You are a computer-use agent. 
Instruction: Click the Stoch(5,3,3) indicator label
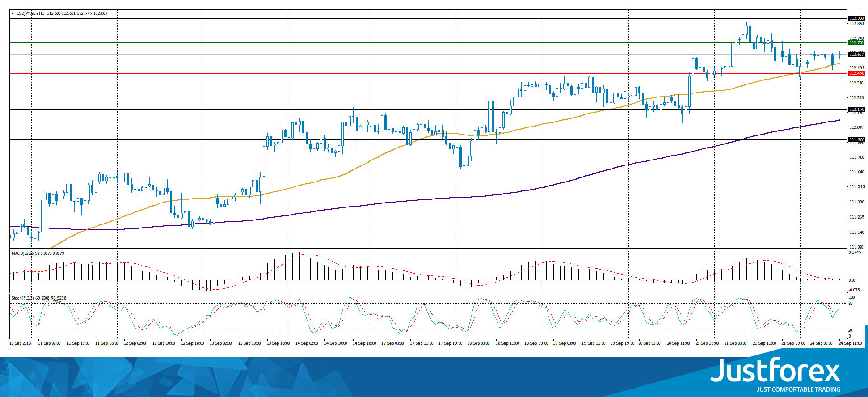(23, 298)
